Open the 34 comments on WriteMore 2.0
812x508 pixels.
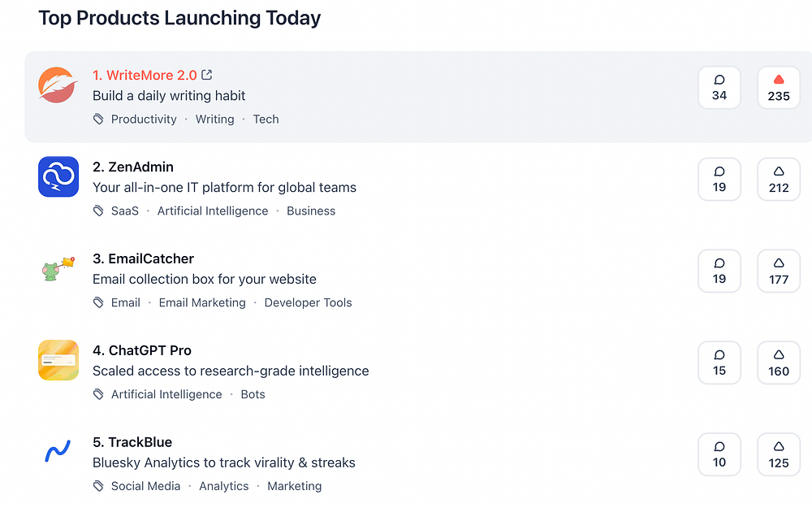[x=719, y=87]
